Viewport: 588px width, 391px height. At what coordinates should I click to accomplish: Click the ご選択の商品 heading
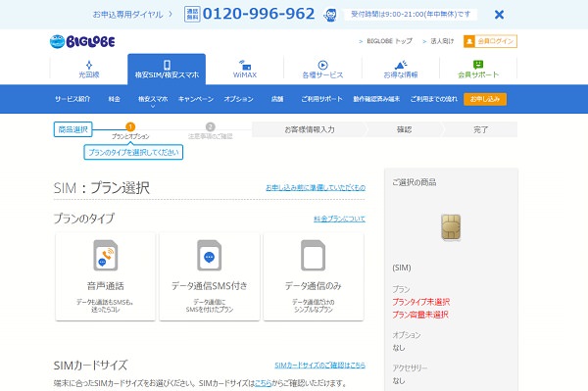[414, 182]
